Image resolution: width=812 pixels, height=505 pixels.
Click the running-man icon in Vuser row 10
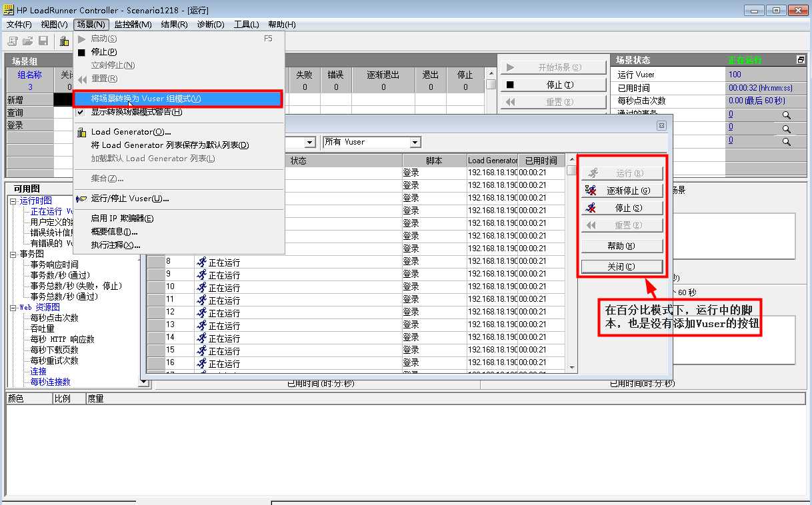[x=202, y=287]
